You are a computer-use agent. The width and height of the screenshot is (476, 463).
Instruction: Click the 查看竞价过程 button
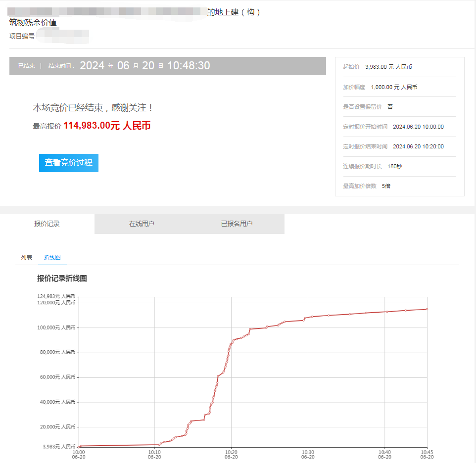pos(69,163)
